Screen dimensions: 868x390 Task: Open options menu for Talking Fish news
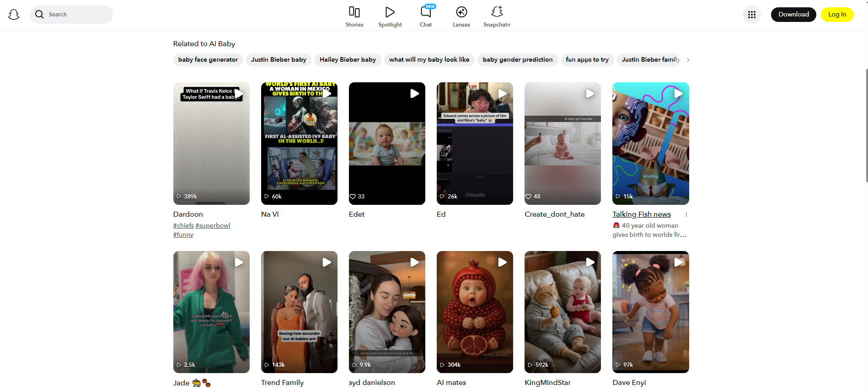[x=686, y=214]
